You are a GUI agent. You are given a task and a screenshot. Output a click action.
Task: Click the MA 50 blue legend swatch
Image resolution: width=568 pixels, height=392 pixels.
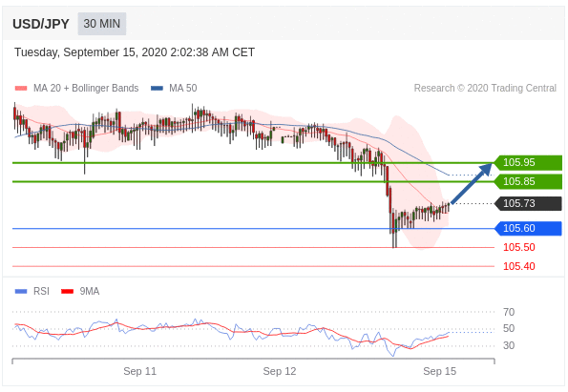tap(157, 89)
